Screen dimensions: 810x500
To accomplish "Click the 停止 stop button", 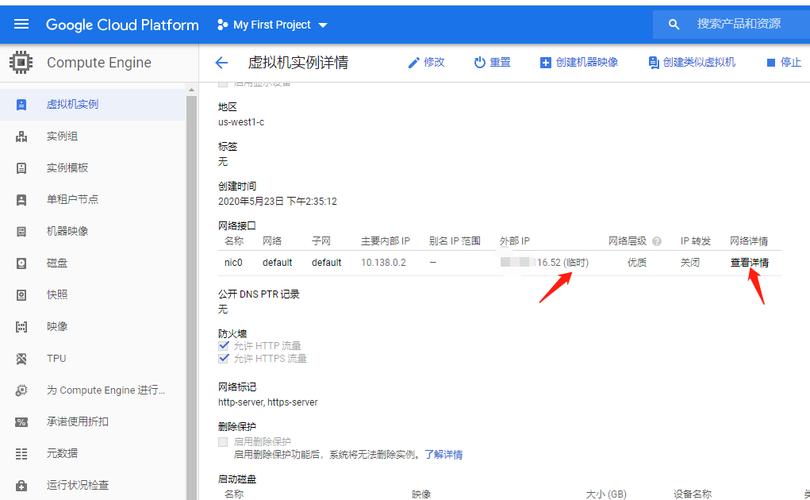I will tap(784, 62).
